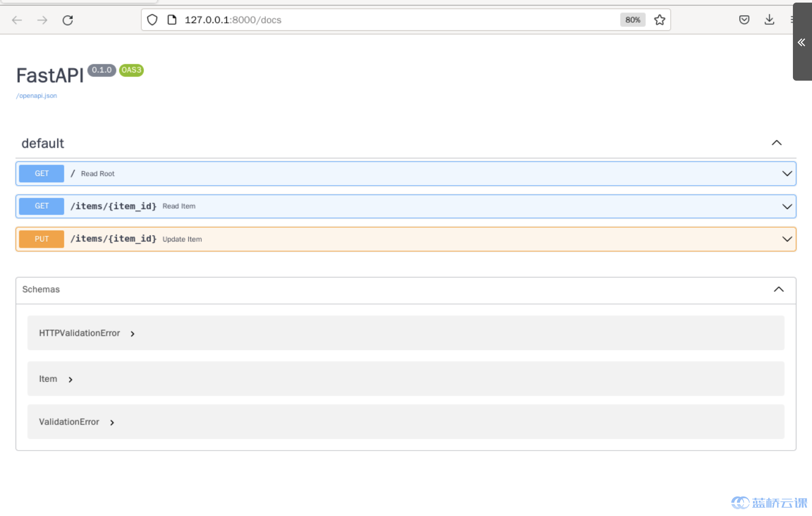Click the Read Item summary text

179,206
